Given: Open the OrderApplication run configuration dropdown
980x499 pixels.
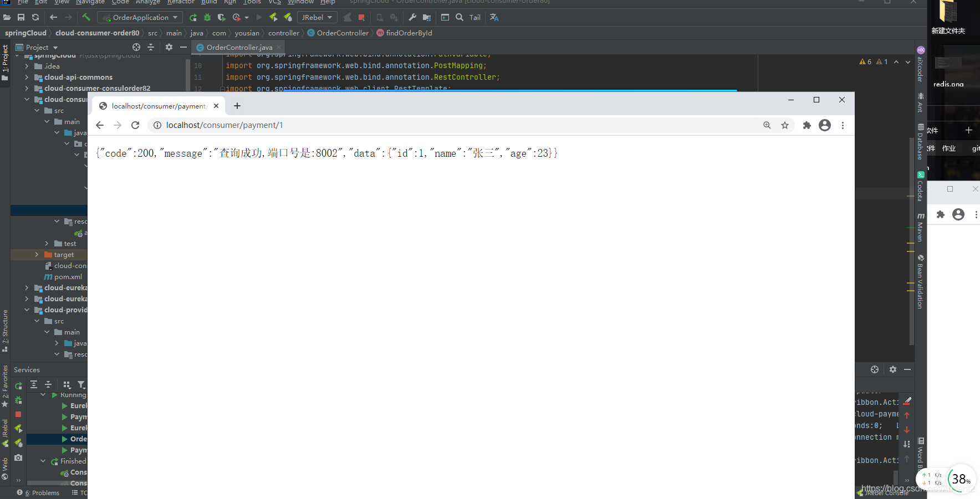Looking at the screenshot, I should click(x=140, y=17).
